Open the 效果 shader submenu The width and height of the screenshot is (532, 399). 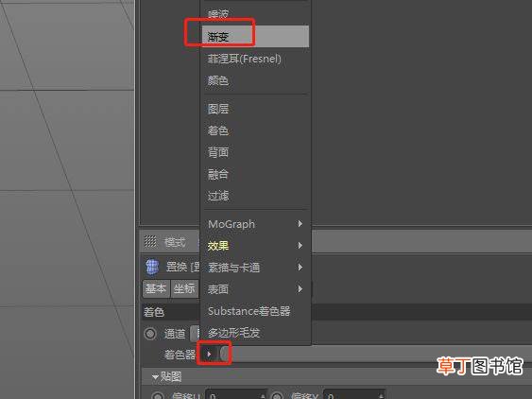coord(255,246)
